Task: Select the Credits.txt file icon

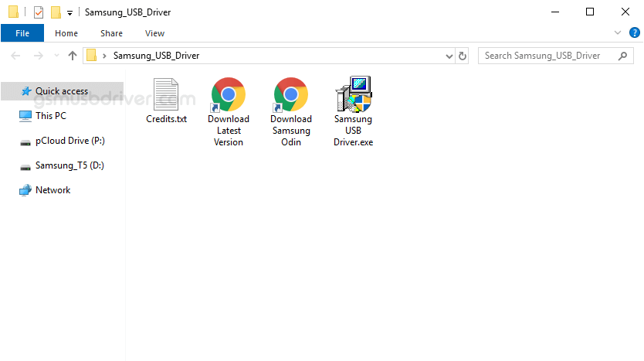Action: pyautogui.click(x=166, y=94)
